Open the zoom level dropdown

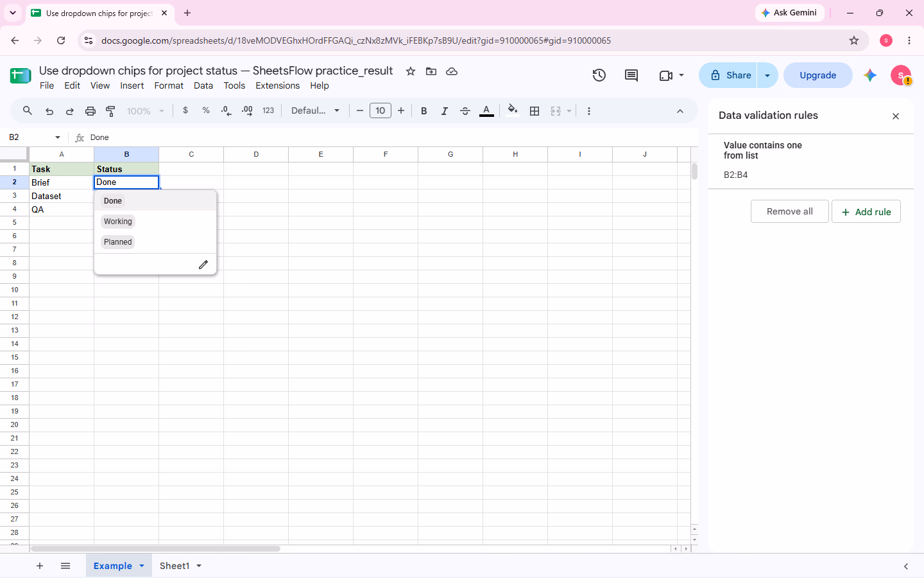tap(146, 110)
